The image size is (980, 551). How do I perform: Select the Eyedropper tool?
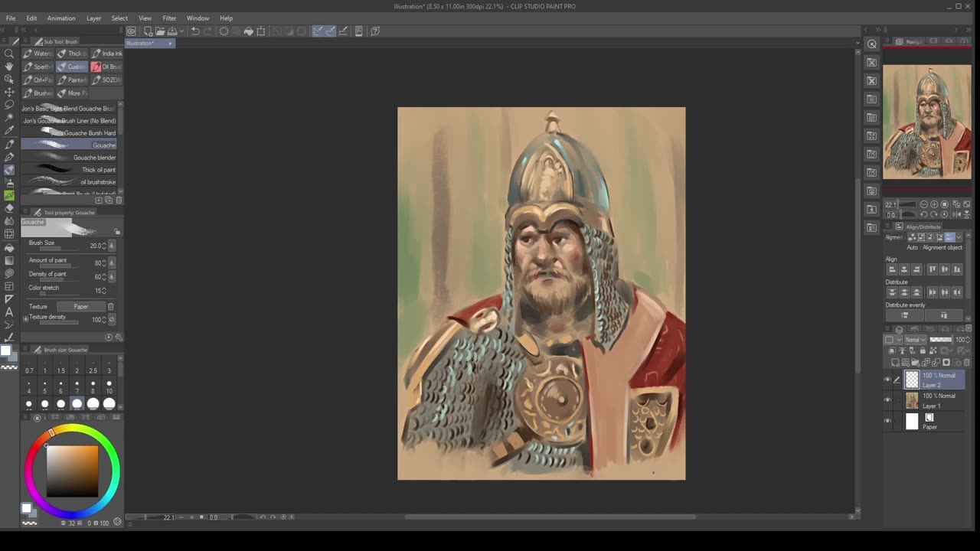coord(9,131)
